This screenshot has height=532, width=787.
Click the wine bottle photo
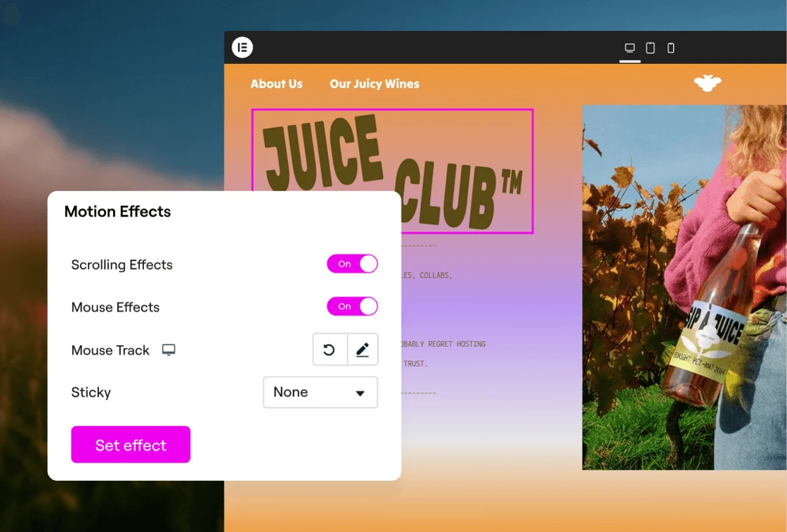684,287
